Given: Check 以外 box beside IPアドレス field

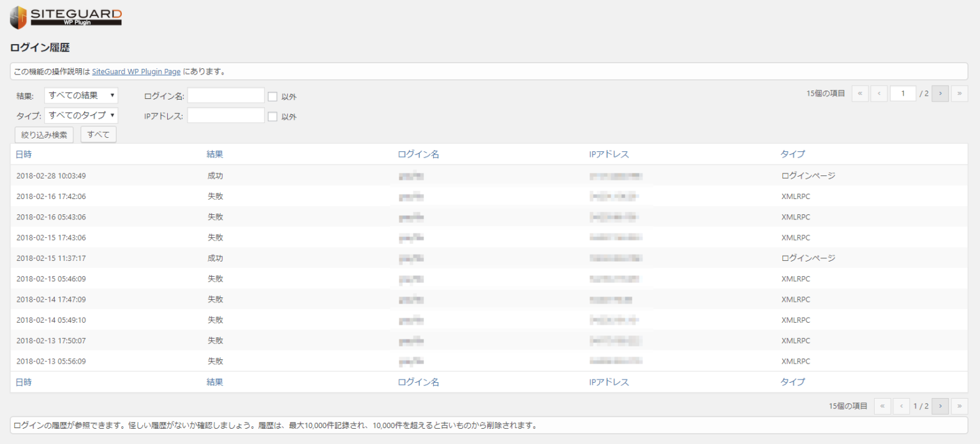Looking at the screenshot, I should tap(272, 117).
